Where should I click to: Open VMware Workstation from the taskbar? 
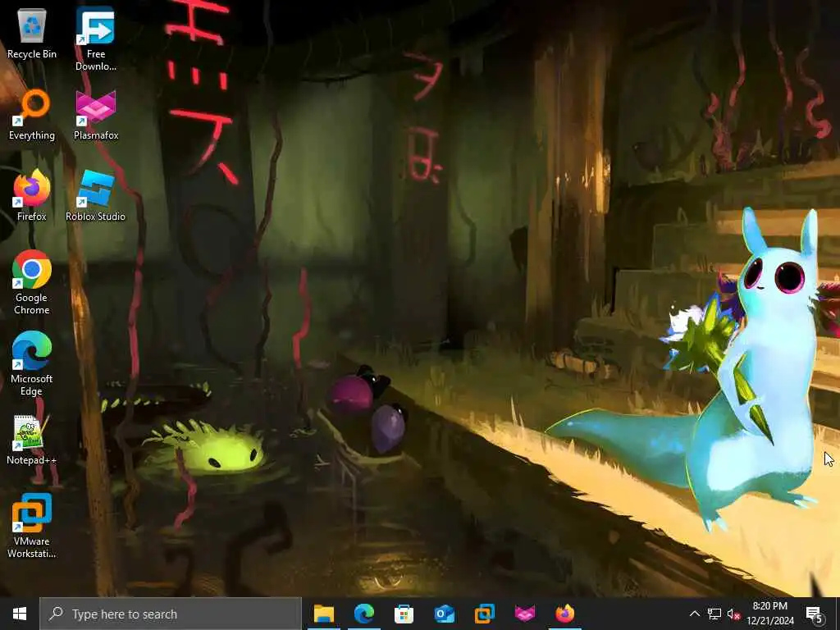(484, 614)
